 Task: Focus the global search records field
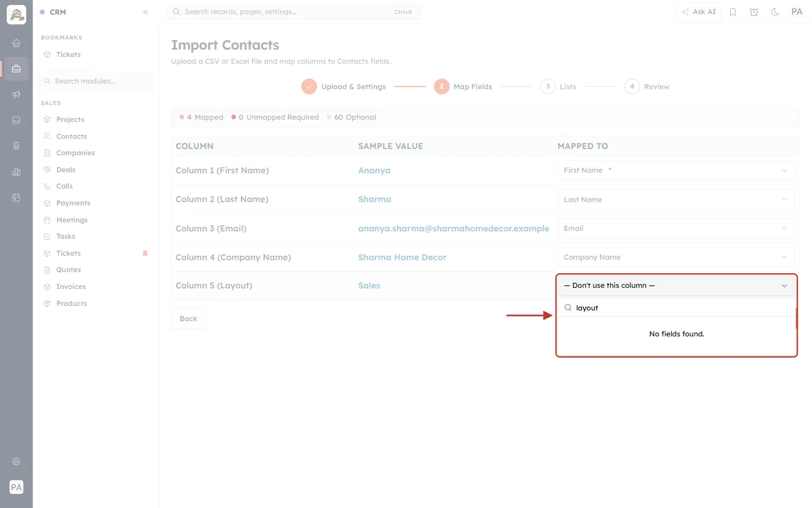pyautogui.click(x=294, y=12)
